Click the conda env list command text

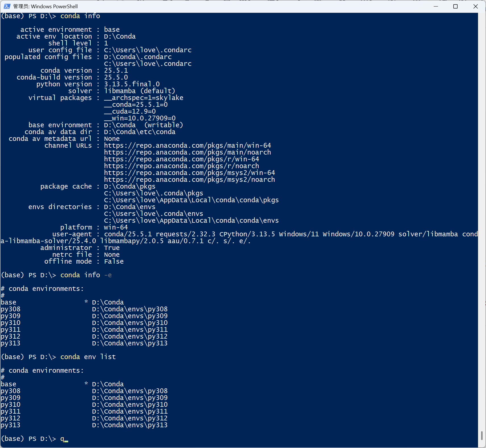point(88,357)
